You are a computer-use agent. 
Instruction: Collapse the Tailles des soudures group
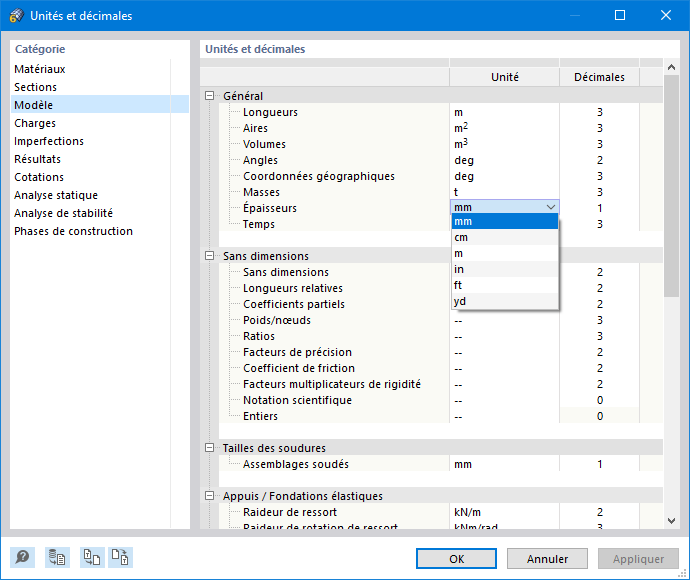click(x=210, y=448)
